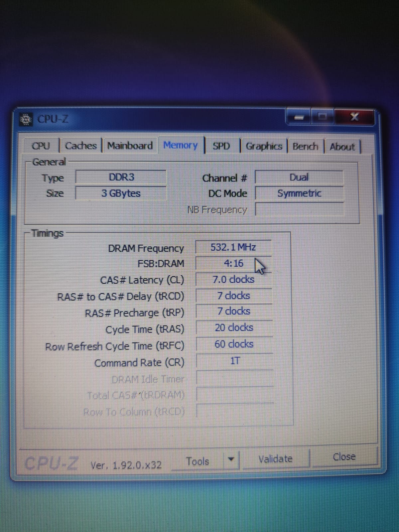
Task: Click the empty Row To Column field
Action: point(235,411)
